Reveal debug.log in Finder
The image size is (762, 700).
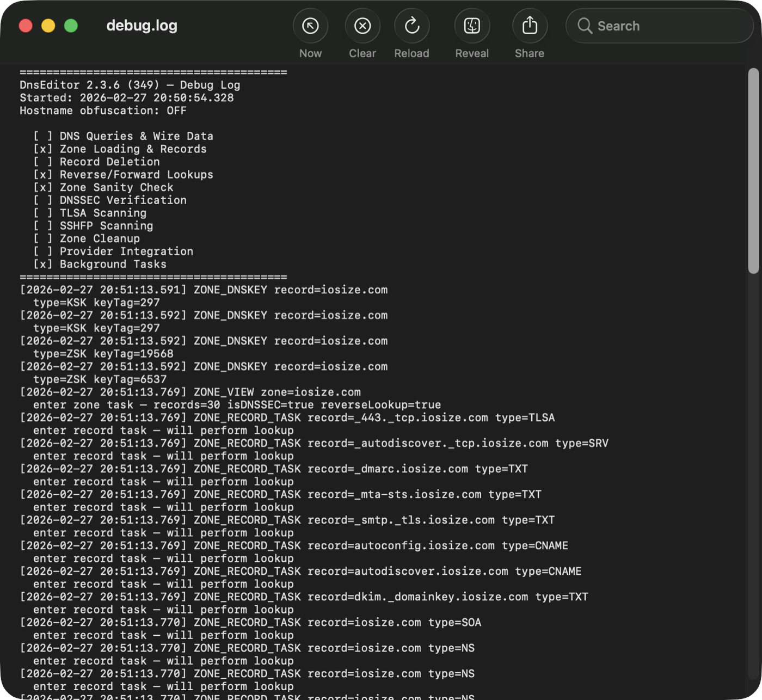click(x=471, y=26)
